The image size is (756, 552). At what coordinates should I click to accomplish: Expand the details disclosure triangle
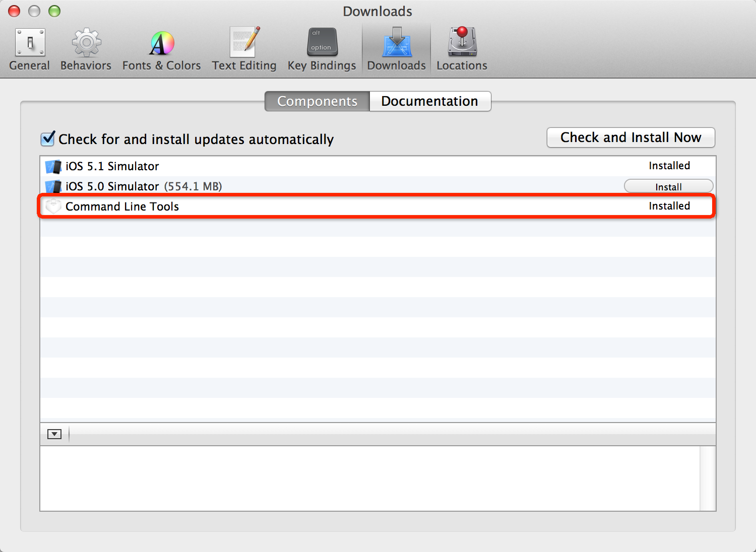click(54, 434)
